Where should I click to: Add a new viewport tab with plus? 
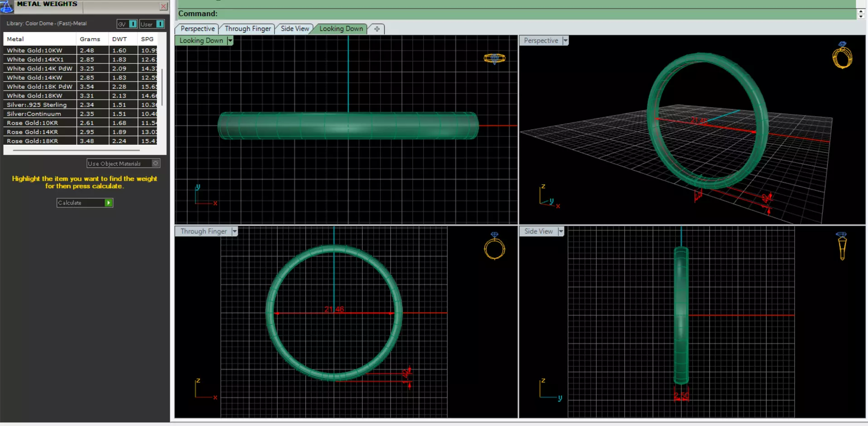[x=377, y=29]
